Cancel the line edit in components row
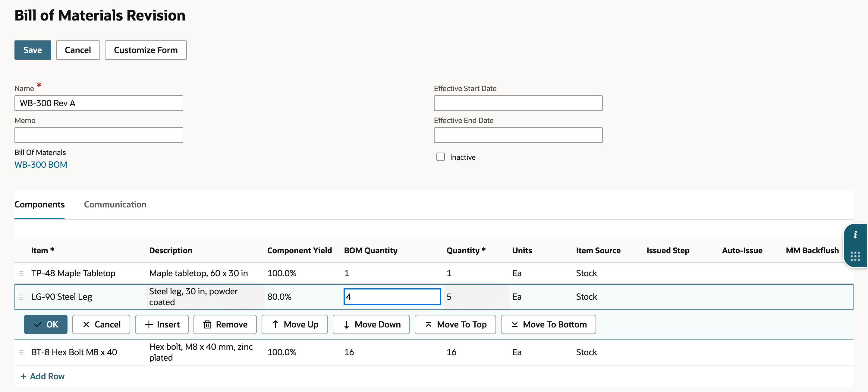The image size is (868, 392). tap(101, 324)
